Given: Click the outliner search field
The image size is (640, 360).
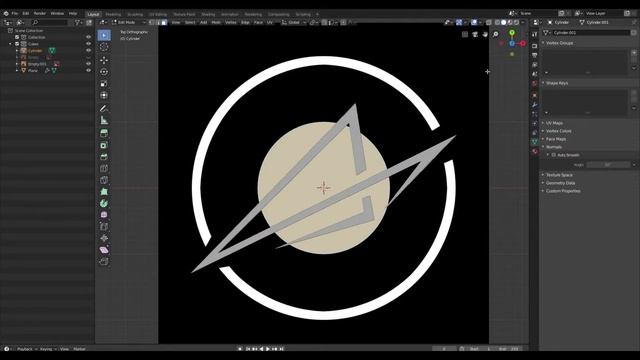Looking at the screenshot, I should 49,22.
